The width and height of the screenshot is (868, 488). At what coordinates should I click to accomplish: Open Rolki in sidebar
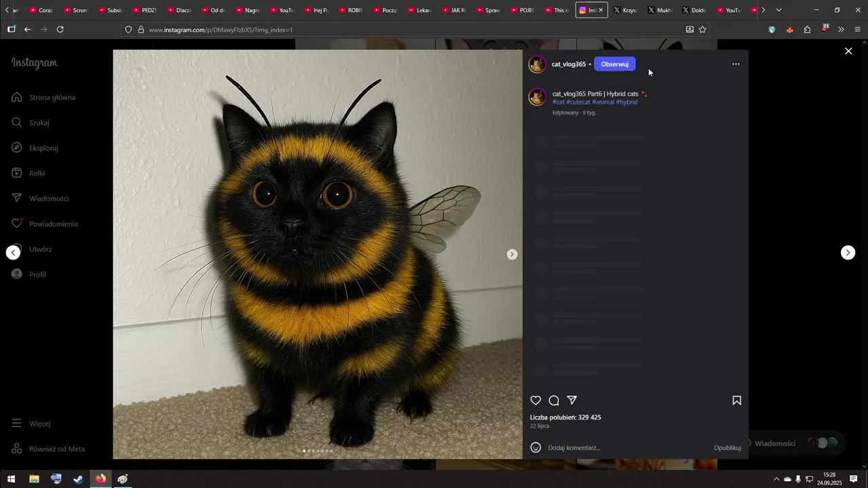pyautogui.click(x=28, y=174)
